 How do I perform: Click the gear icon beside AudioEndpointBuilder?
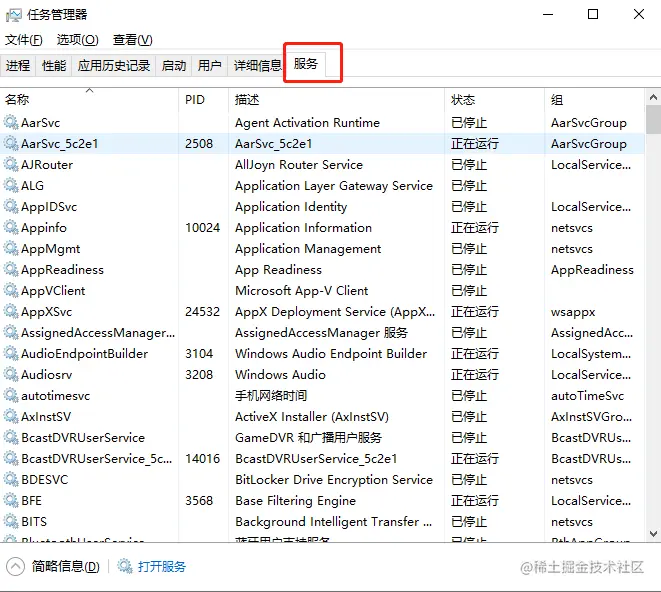coord(11,353)
